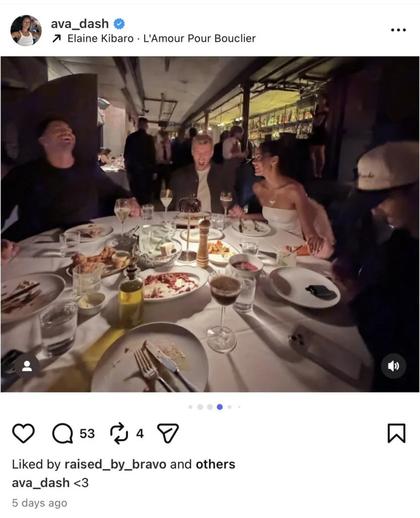The width and height of the screenshot is (420, 518).
Task: Toggle sound with the speaker icon
Action: pyautogui.click(x=393, y=366)
